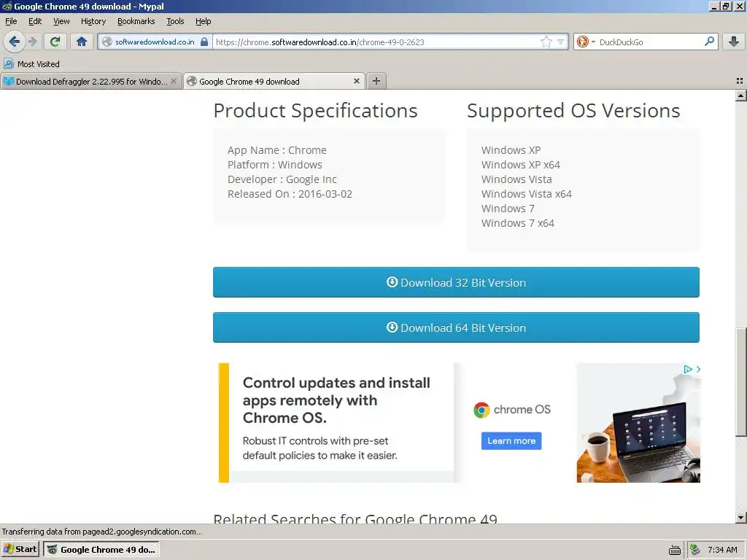
Task: Click the Windows XP x64 text
Action: tap(520, 165)
